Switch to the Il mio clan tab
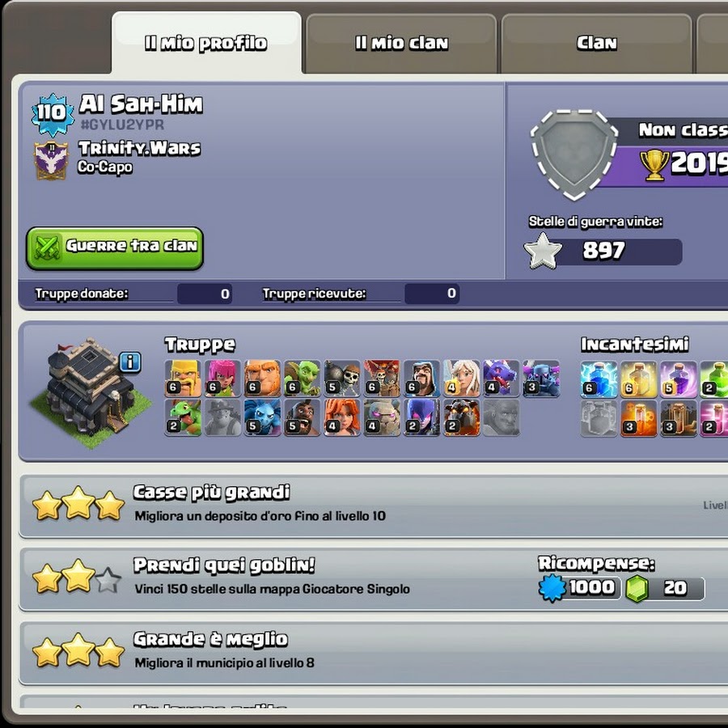Image resolution: width=728 pixels, height=728 pixels. (401, 44)
